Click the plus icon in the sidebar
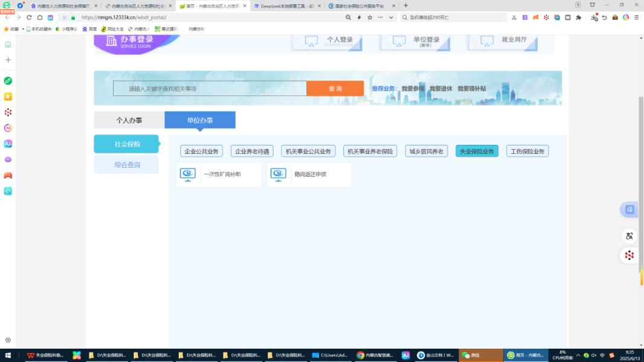Screen dimensions: 644x362 [x=8, y=60]
